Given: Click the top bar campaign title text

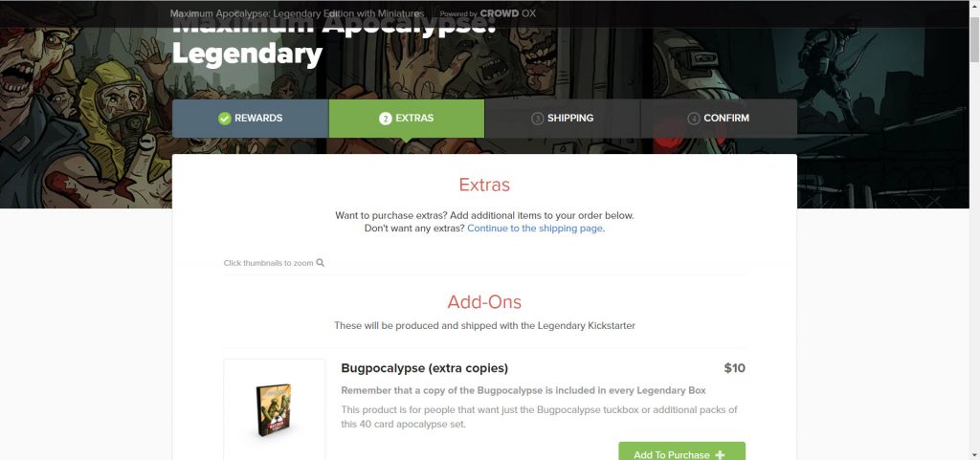Looking at the screenshot, I should pos(297,13).
